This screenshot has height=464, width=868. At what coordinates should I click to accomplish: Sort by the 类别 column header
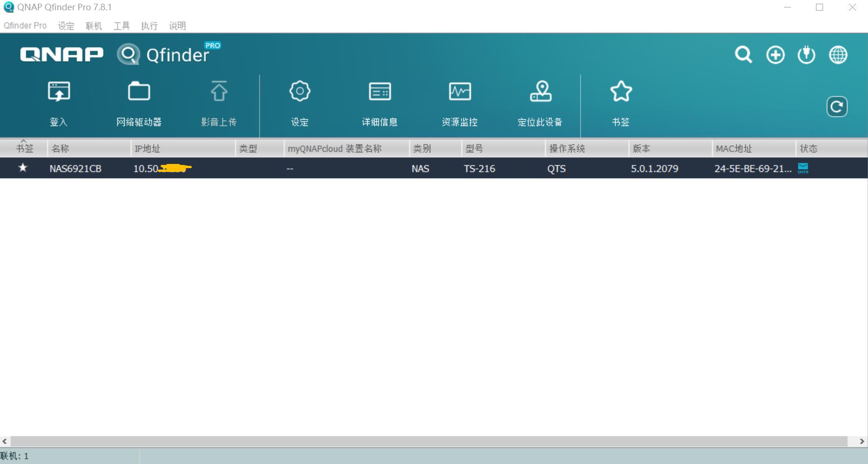[x=435, y=149]
